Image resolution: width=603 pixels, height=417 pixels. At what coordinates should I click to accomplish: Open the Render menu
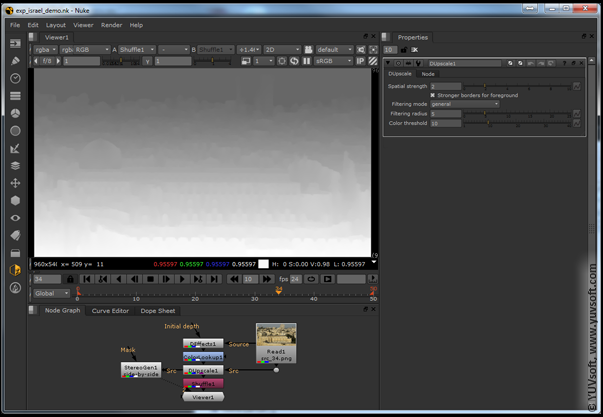[x=112, y=25]
